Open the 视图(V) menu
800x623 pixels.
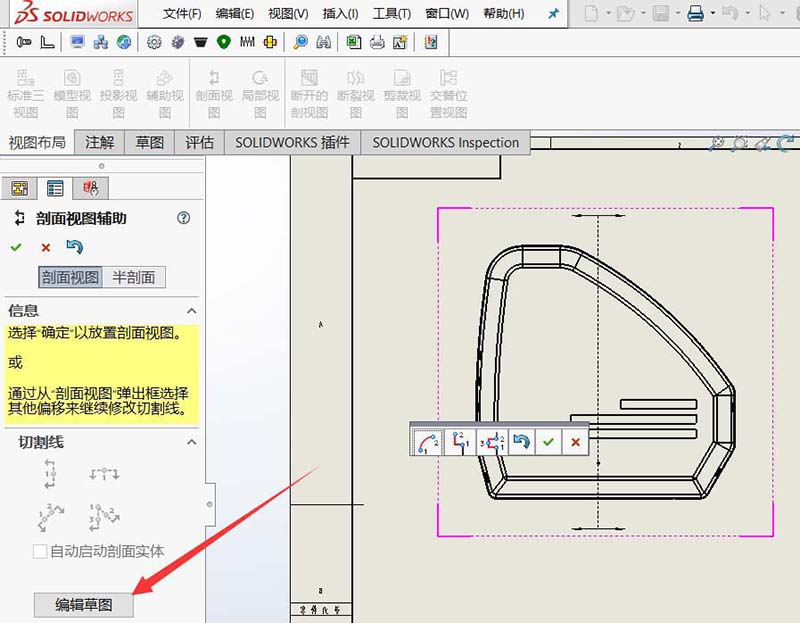coord(288,14)
